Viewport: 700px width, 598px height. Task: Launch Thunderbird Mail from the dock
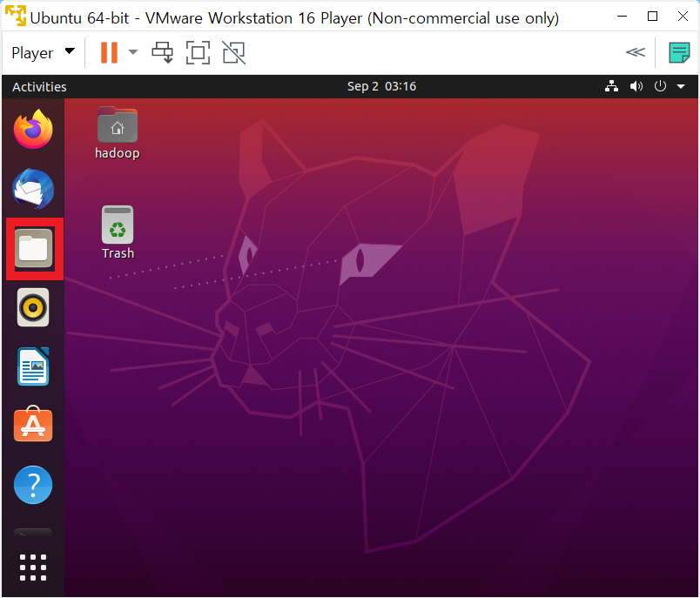tap(33, 189)
